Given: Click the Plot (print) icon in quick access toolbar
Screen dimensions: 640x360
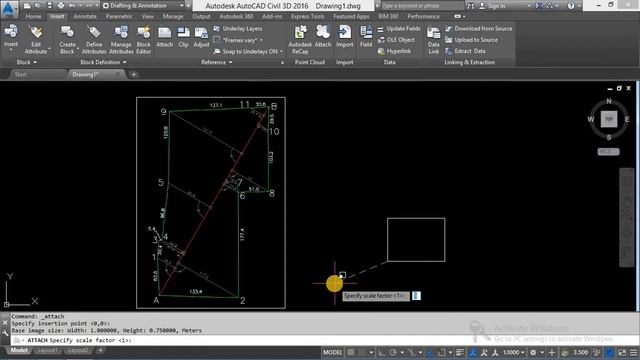Looking at the screenshot, I should [x=61, y=6].
